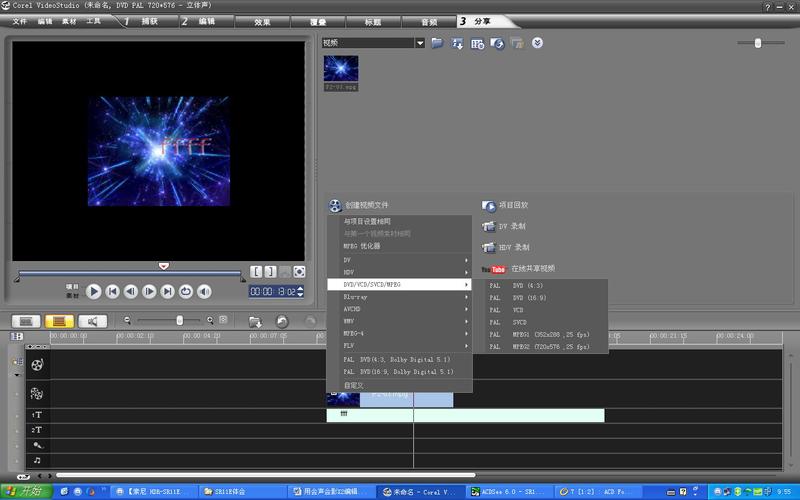Adjust timecode with the up/down spinner
Viewport: 800px width, 500px height.
300,291
